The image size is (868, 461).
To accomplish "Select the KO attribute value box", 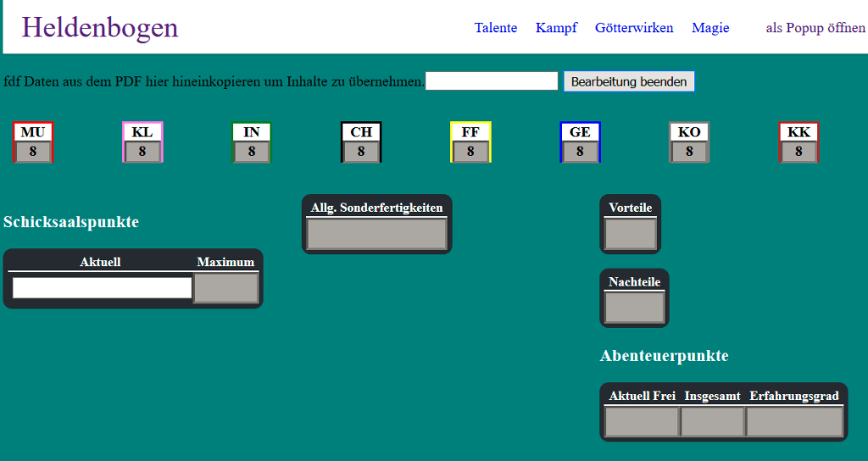I will (689, 152).
